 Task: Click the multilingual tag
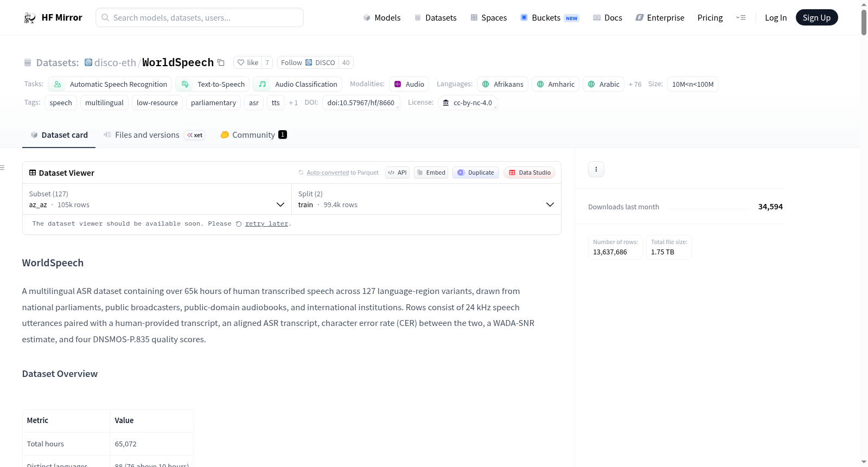pos(104,103)
